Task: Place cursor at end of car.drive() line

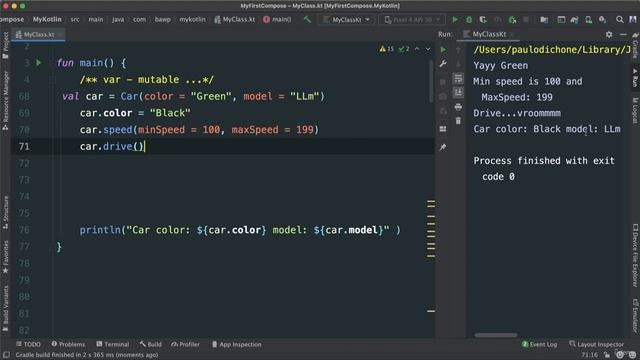Action: (146, 147)
